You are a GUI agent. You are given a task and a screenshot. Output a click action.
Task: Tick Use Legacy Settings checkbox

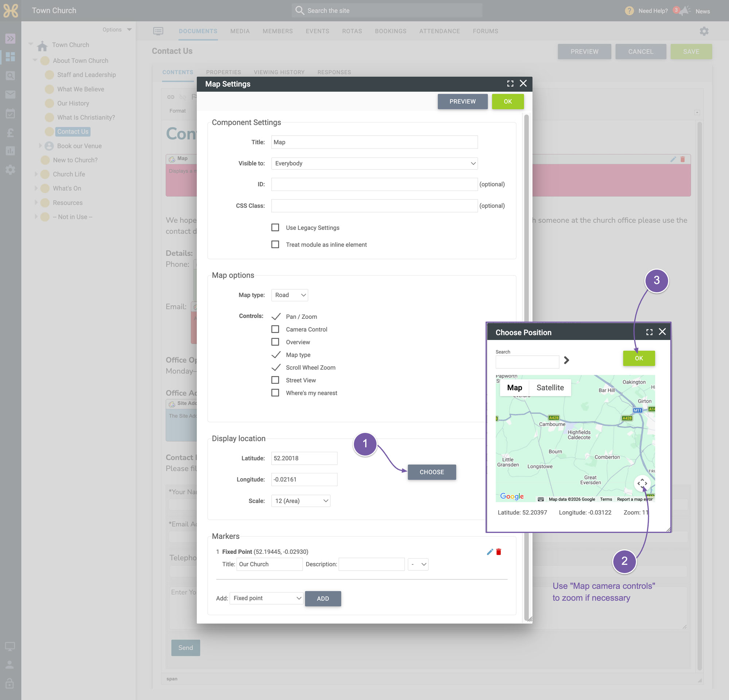point(275,227)
